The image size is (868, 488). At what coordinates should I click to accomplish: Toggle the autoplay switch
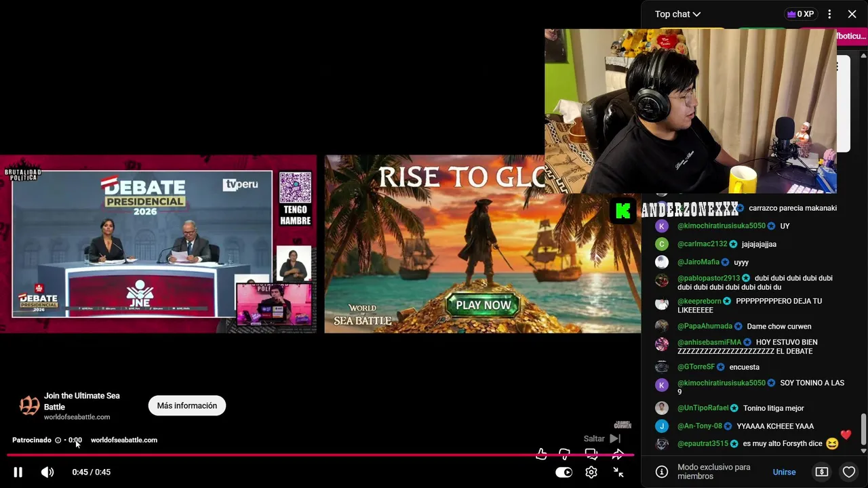point(564,472)
